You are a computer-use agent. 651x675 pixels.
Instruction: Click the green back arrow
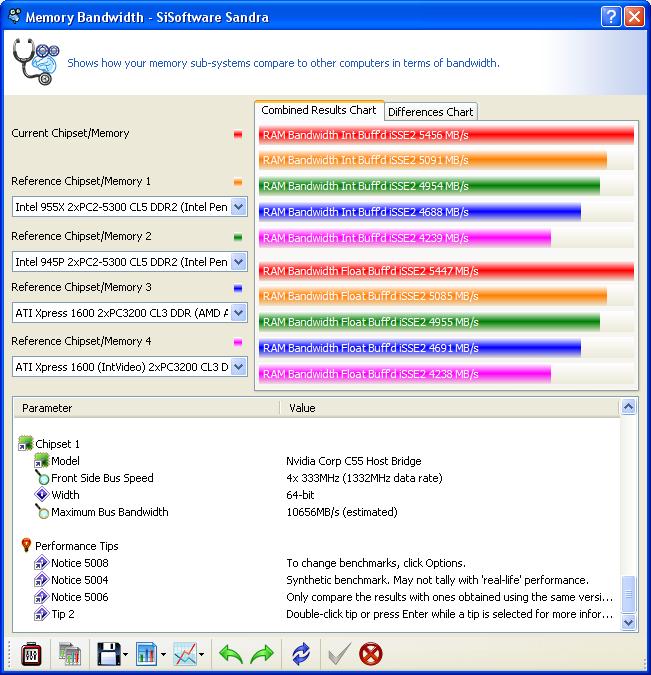click(231, 654)
